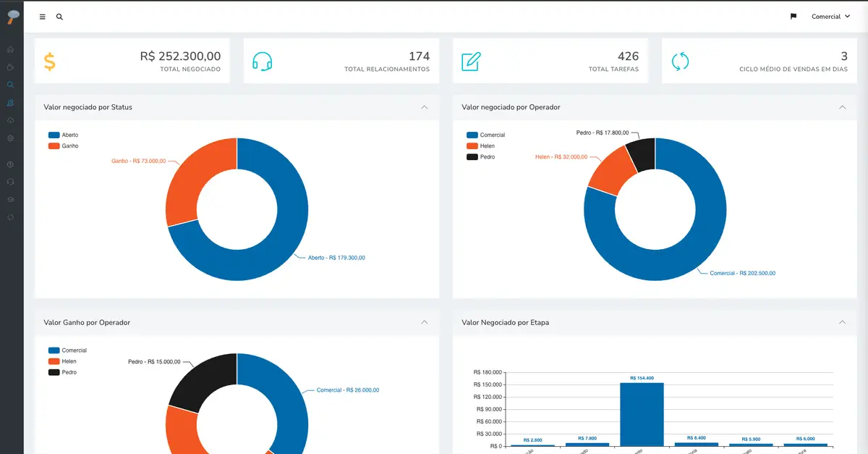Toggle Comercial legend in Valor Ganho chart
Image resolution: width=868 pixels, height=454 pixels.
(x=67, y=350)
